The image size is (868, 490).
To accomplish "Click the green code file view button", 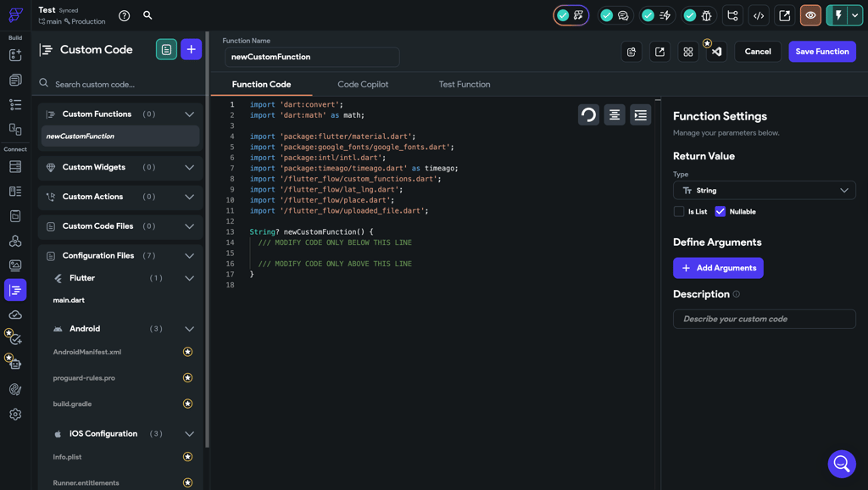I will pyautogui.click(x=166, y=49).
